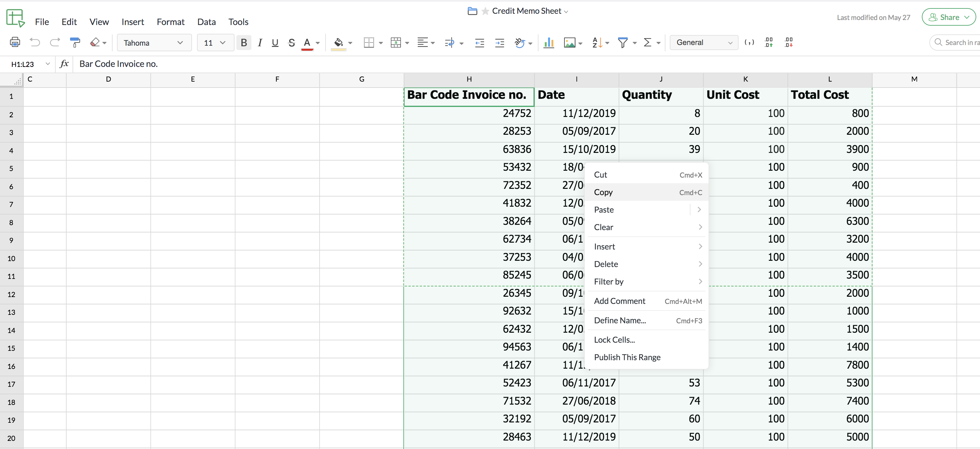Click the Insert Chart icon

click(548, 42)
